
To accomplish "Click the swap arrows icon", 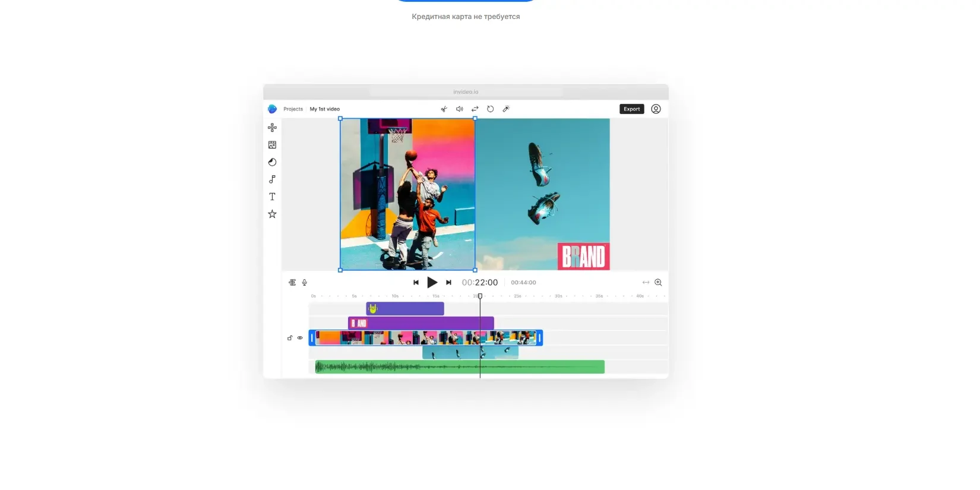I will tap(475, 109).
